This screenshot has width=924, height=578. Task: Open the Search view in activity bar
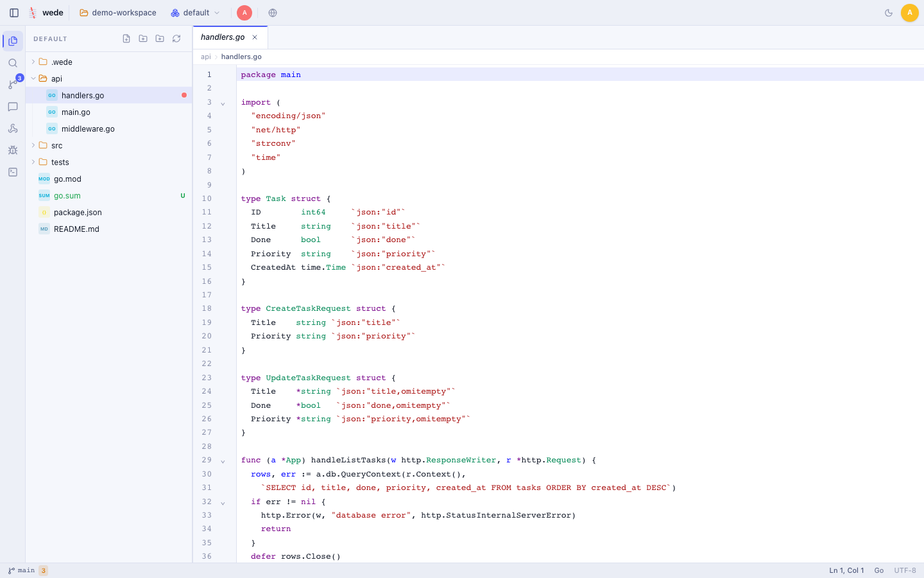pos(13,63)
